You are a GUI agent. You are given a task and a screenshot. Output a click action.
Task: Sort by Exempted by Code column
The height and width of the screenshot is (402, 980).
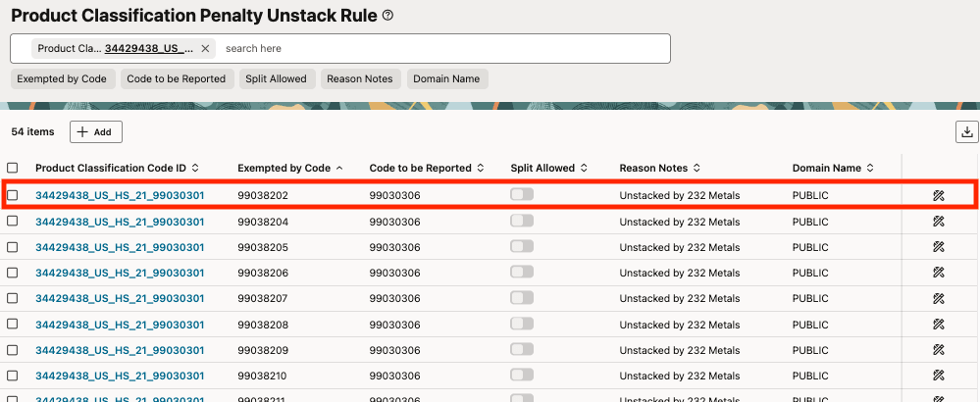coord(339,168)
